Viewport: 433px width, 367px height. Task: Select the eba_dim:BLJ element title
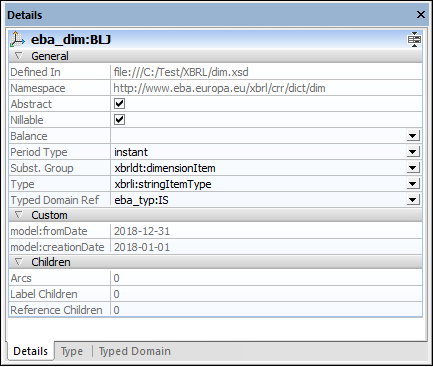71,40
